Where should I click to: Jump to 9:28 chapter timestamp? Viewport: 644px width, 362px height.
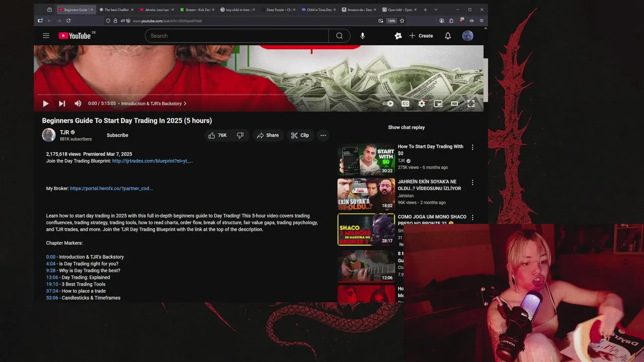[51, 270]
